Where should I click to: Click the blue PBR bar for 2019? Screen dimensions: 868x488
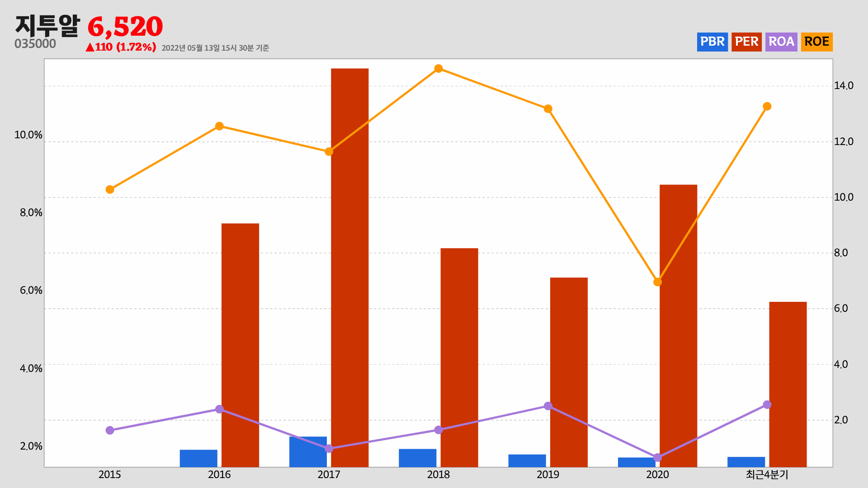click(x=527, y=460)
